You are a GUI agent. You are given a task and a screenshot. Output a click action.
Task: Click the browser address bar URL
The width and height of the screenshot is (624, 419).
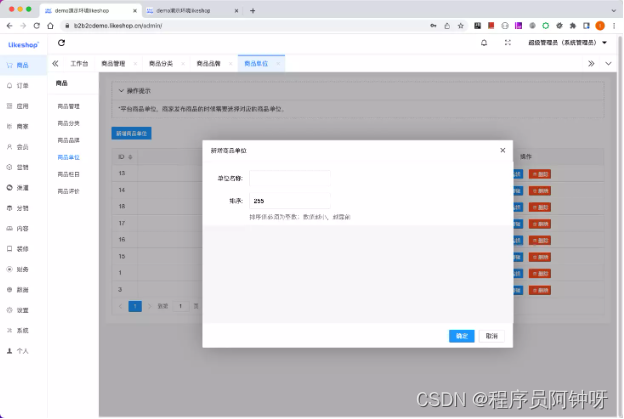pyautogui.click(x=118, y=26)
